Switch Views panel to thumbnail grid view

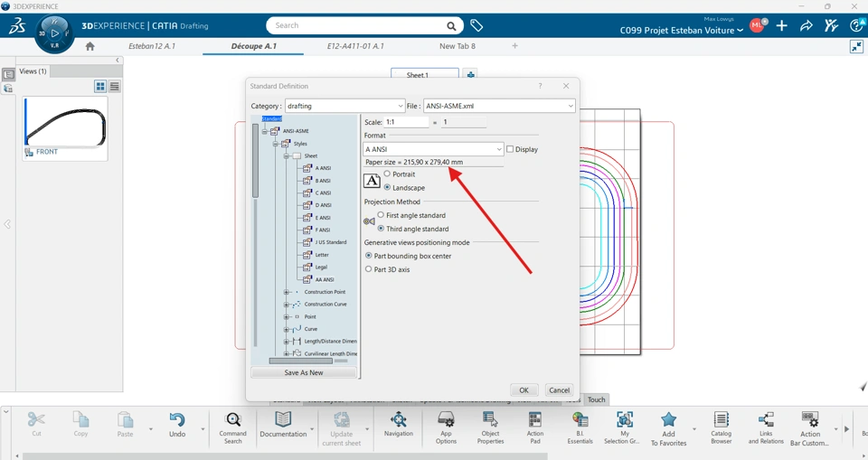pyautogui.click(x=100, y=87)
